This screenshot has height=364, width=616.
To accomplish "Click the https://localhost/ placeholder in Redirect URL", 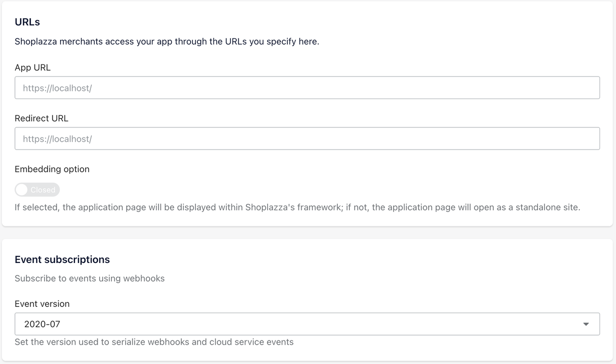I will click(57, 139).
